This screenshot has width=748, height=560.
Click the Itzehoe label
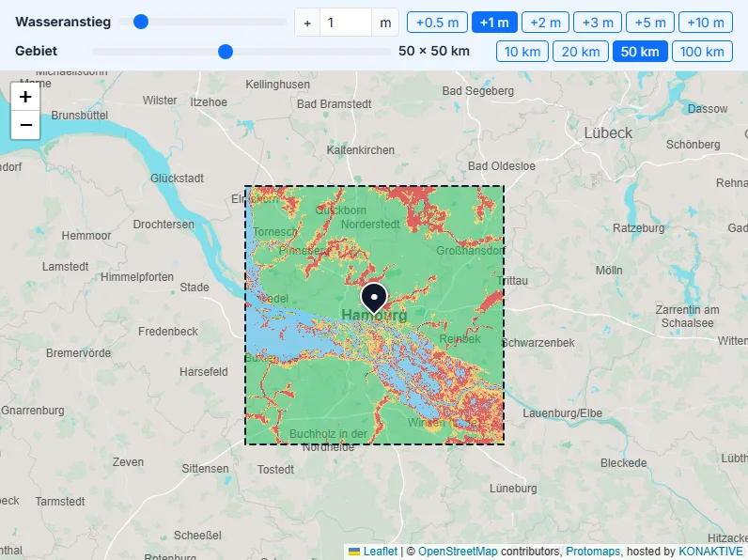(x=209, y=102)
